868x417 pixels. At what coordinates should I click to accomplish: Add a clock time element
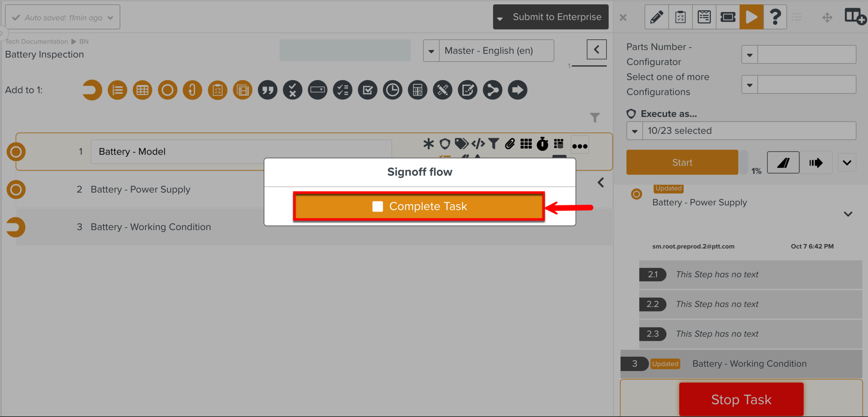(392, 90)
